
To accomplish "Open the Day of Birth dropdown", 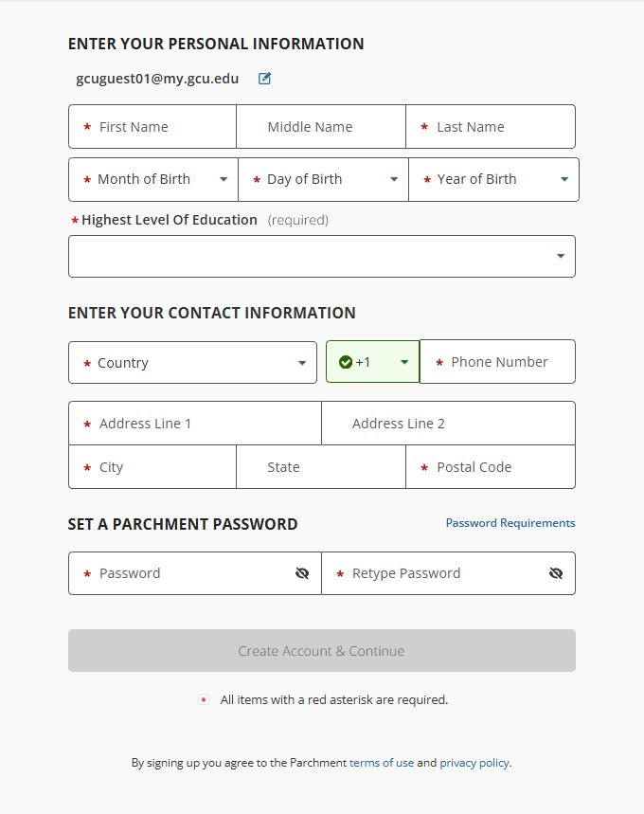I will coord(323,180).
